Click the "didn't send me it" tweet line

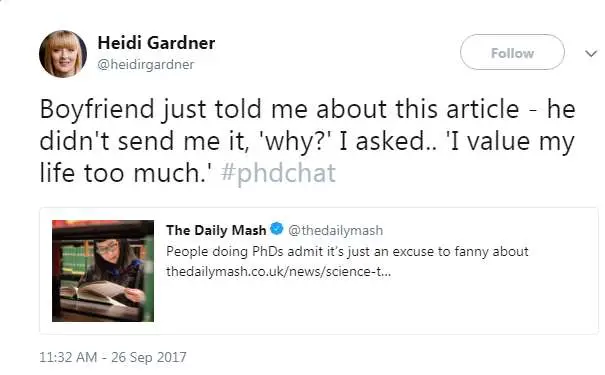tap(307, 141)
